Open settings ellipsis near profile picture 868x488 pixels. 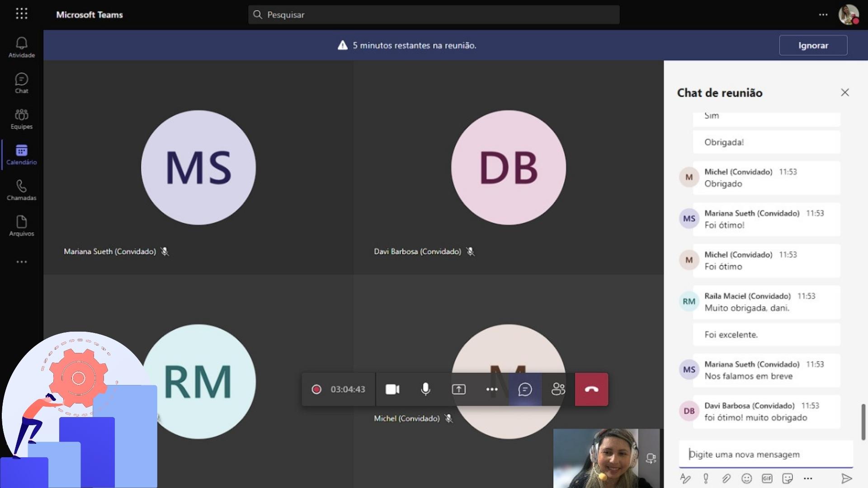click(x=823, y=14)
